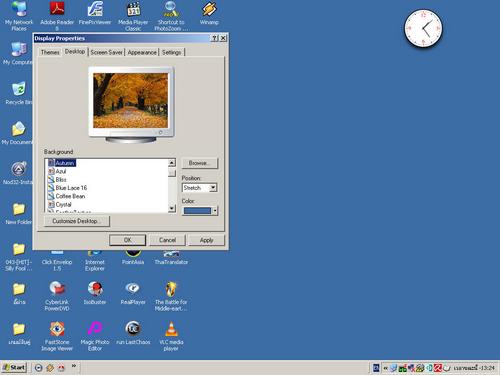Click the Windows Media Player Quick Launch icon
This screenshot has height=375, width=500.
point(39,368)
